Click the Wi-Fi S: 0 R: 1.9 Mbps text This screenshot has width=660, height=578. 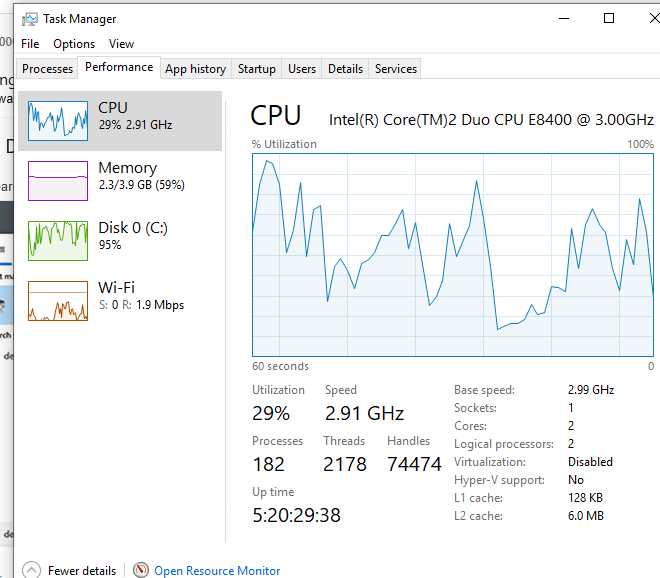pyautogui.click(x=141, y=305)
